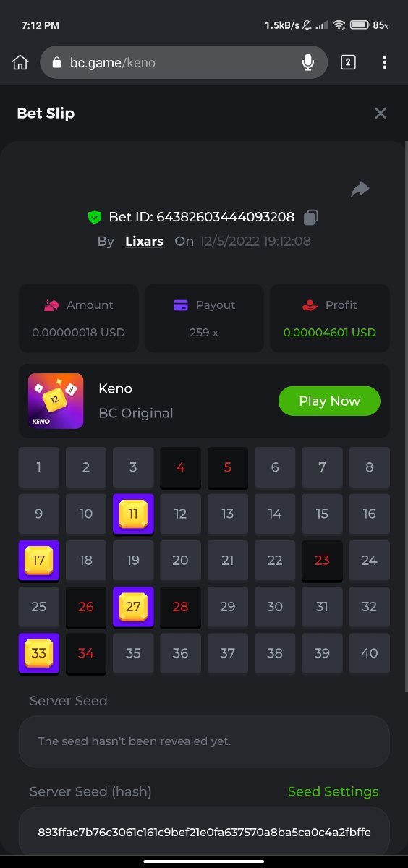The height and width of the screenshot is (868, 408).
Task: Open the browser tab switcher showing 2
Action: [348, 62]
